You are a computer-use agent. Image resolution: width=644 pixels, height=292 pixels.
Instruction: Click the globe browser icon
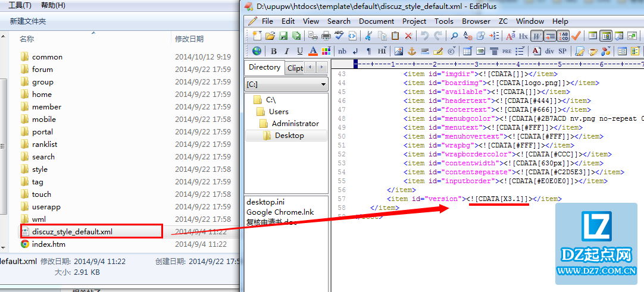pos(257,51)
